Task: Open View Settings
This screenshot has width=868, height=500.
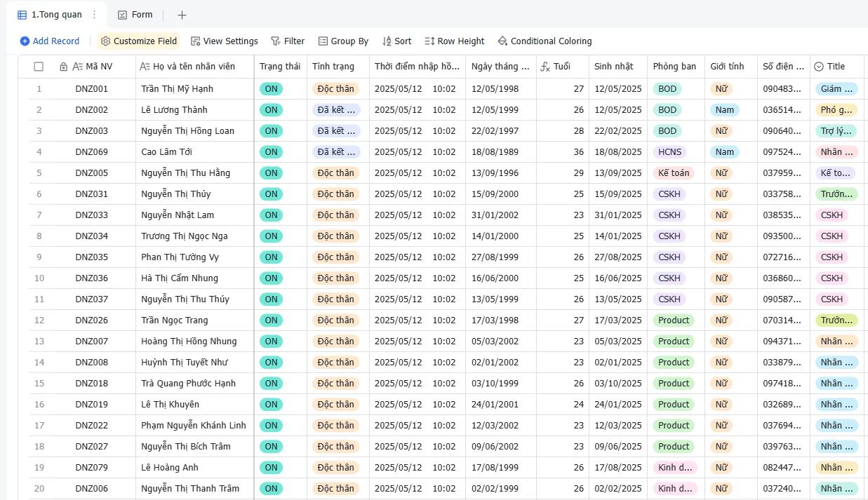Action: click(225, 41)
